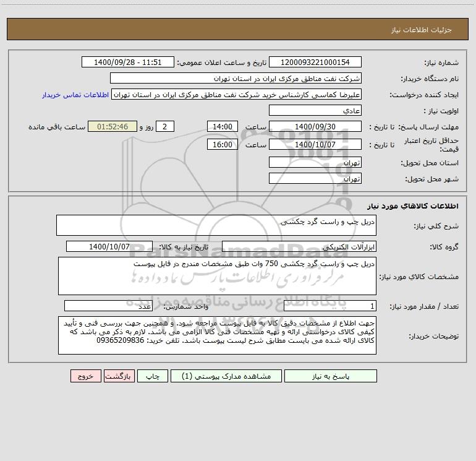
Task: Click the product group field ابزارآلات الکتریکی
Action: (299, 246)
